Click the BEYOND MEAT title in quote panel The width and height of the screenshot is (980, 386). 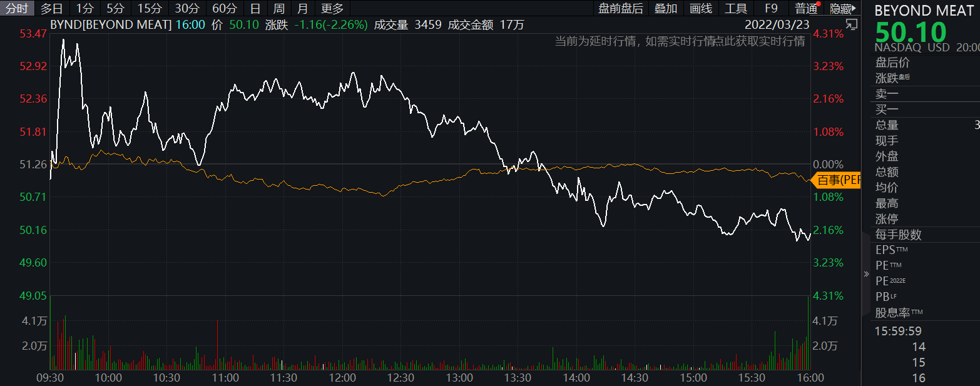point(924,11)
